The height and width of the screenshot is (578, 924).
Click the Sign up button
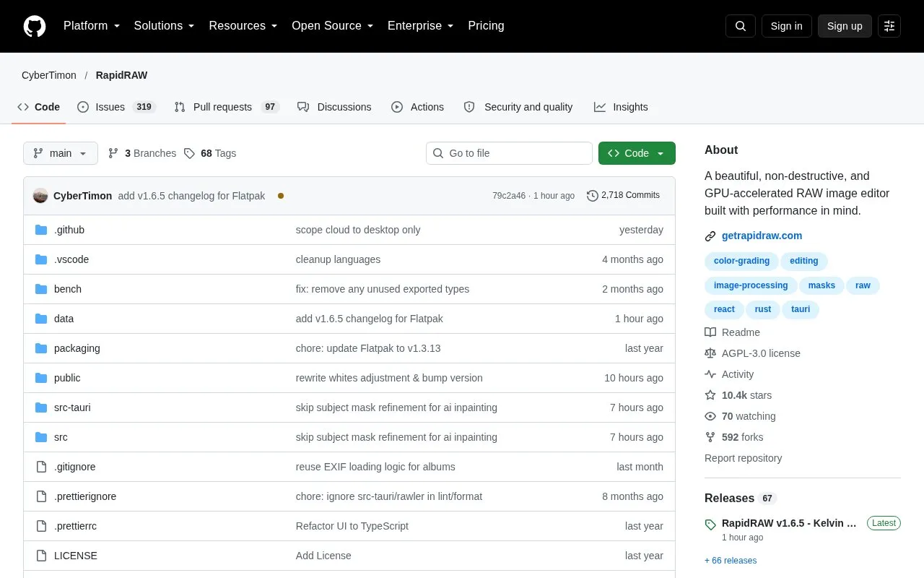tap(845, 26)
